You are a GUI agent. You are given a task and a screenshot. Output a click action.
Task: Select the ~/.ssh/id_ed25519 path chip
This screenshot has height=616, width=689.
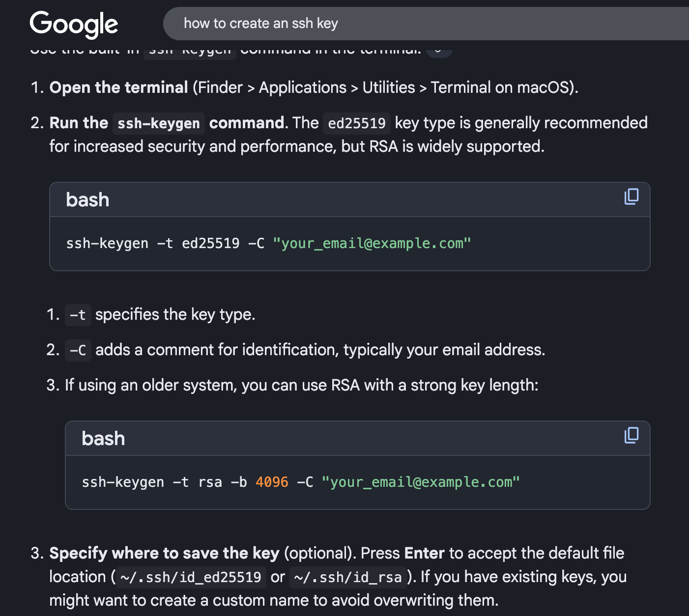pos(191,577)
